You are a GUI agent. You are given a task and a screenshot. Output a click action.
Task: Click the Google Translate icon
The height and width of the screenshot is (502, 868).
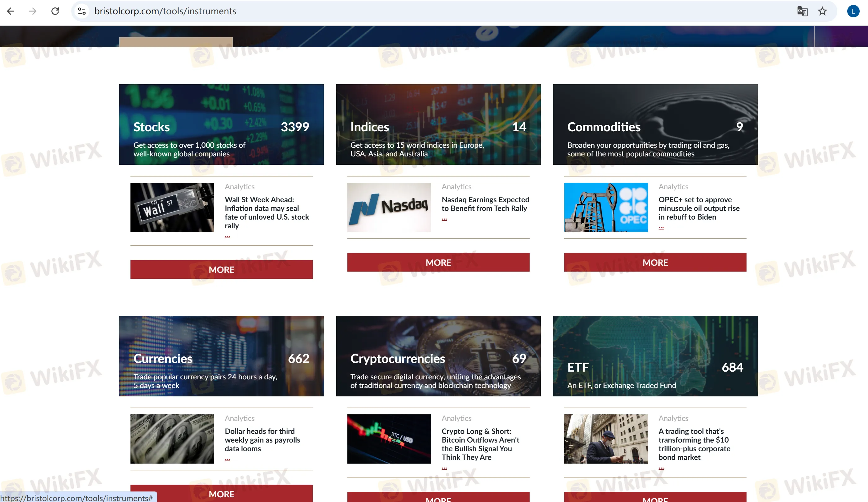click(802, 11)
